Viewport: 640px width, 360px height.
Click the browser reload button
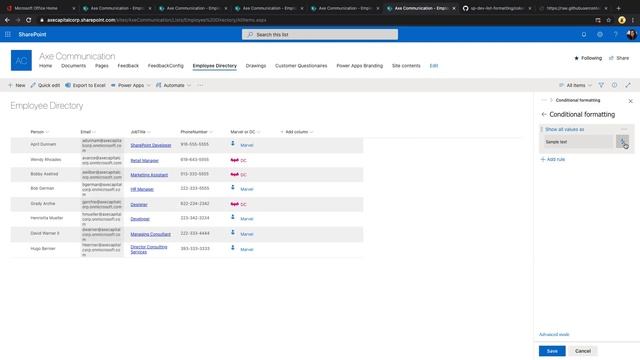pyautogui.click(x=29, y=20)
